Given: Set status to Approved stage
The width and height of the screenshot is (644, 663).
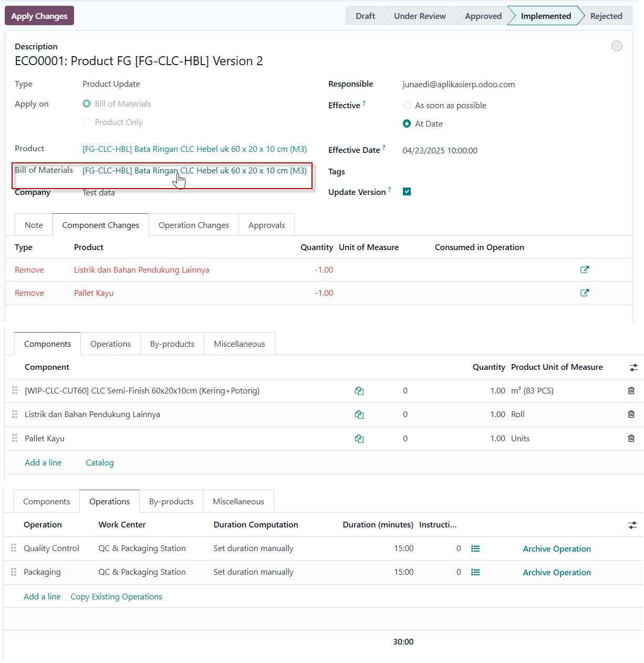Looking at the screenshot, I should [483, 16].
